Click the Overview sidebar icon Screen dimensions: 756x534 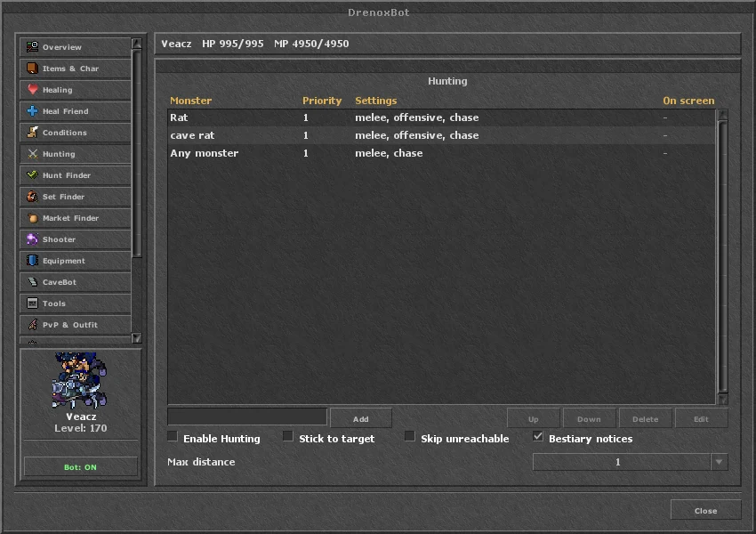pos(32,47)
